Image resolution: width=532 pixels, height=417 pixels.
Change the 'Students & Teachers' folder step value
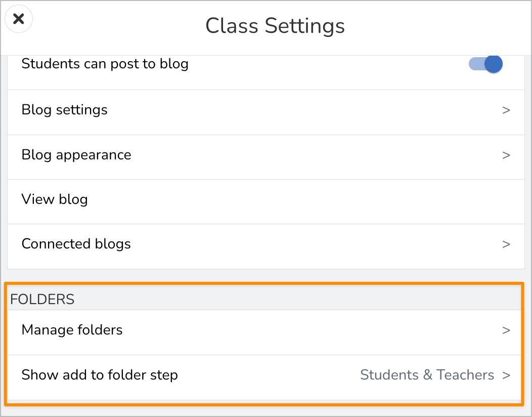click(x=427, y=375)
